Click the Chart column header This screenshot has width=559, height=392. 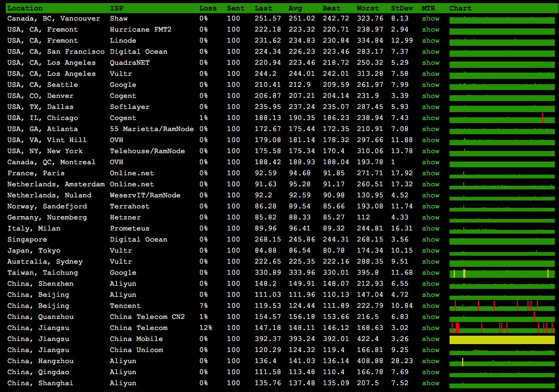click(460, 8)
